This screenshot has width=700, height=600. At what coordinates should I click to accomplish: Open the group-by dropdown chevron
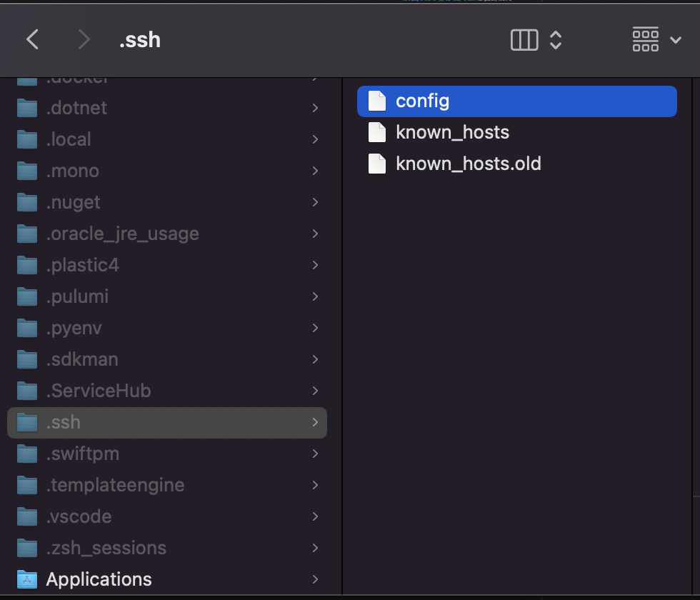(676, 40)
